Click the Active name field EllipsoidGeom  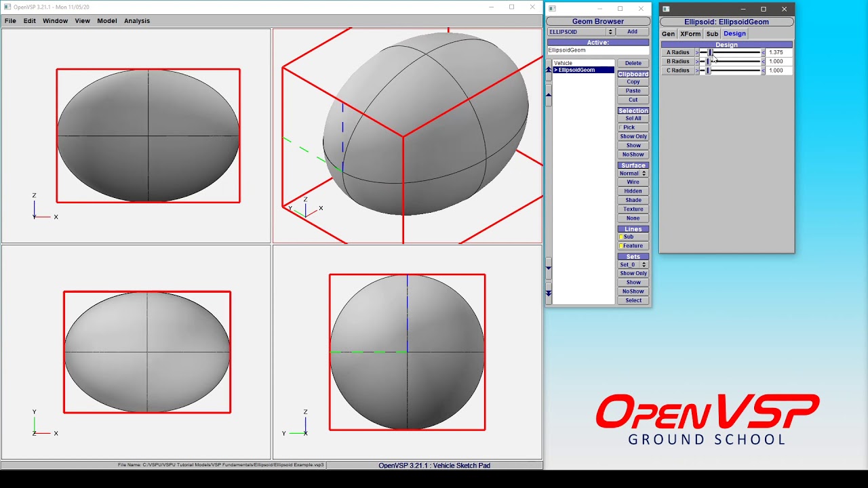pos(597,51)
